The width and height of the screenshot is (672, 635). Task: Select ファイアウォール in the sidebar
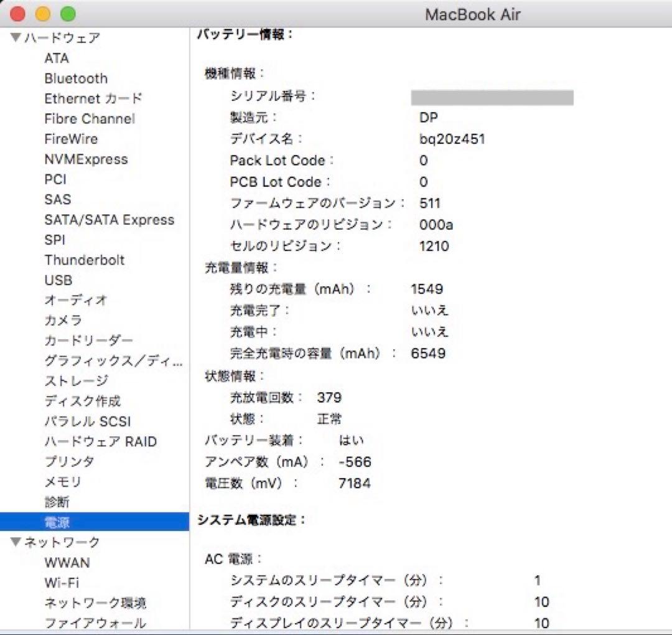click(x=95, y=623)
